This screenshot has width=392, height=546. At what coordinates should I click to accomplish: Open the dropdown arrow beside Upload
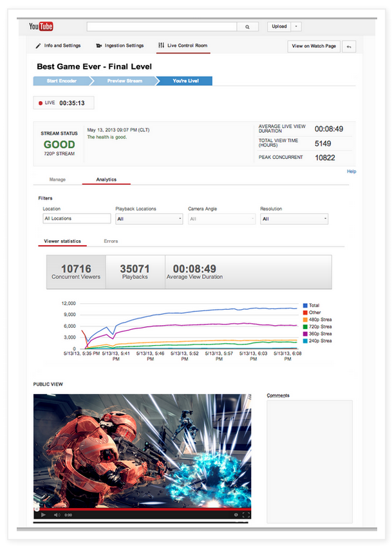tap(296, 26)
